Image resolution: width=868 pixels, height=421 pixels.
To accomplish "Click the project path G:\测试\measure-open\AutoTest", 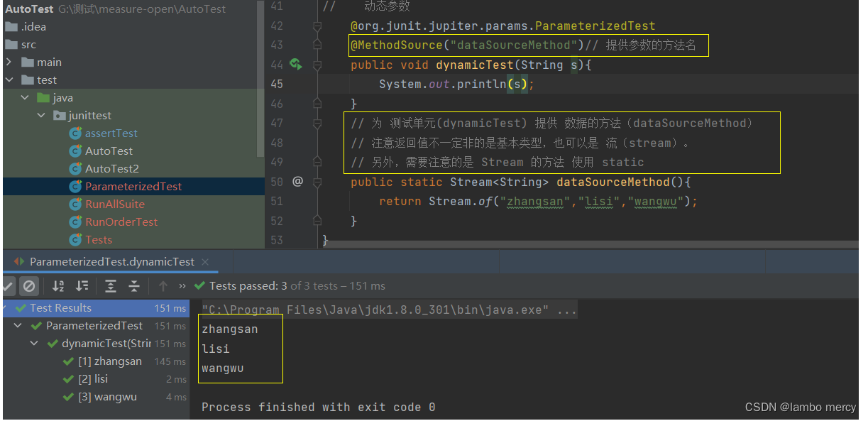I will point(142,9).
